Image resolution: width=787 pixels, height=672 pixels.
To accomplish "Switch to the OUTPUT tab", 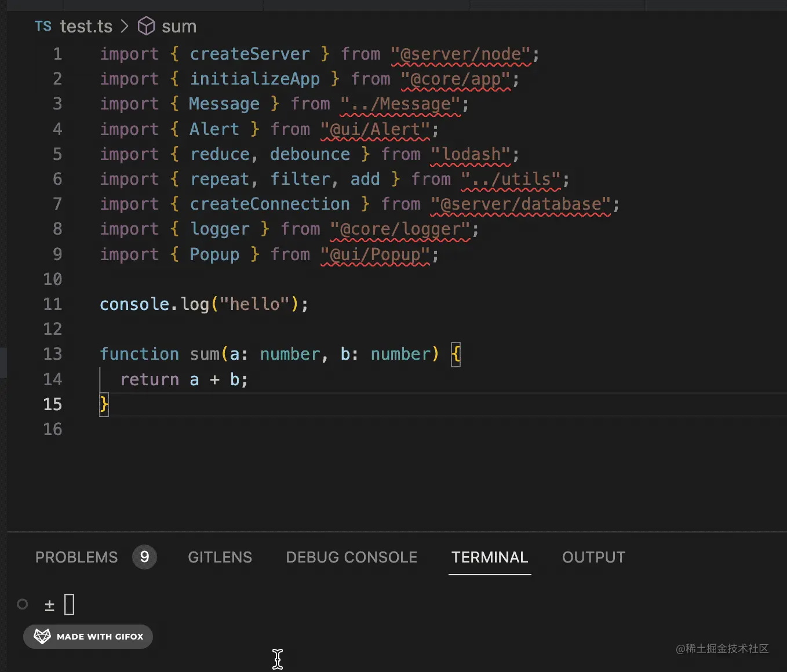I will (593, 557).
